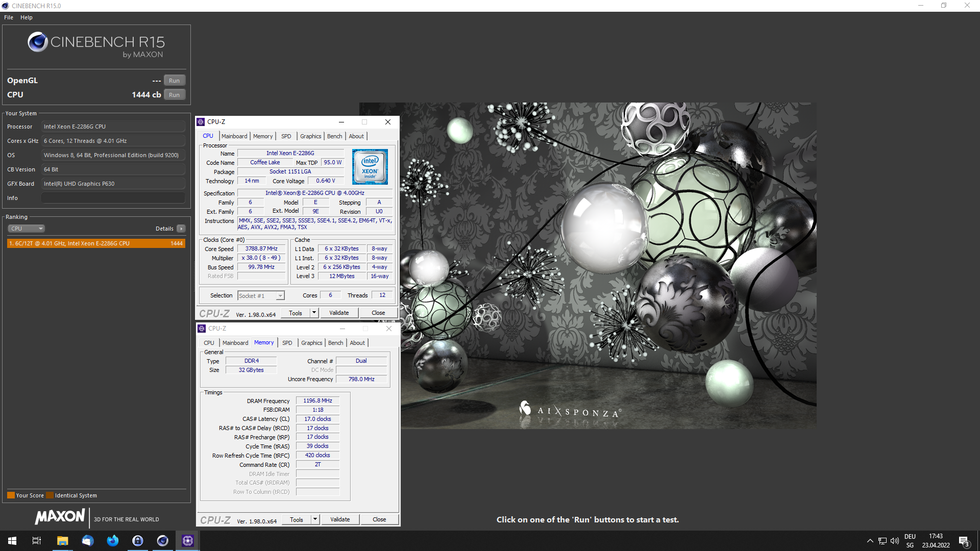Open the Windows Start menu
Image resolution: width=980 pixels, height=551 pixels.
[x=12, y=541]
